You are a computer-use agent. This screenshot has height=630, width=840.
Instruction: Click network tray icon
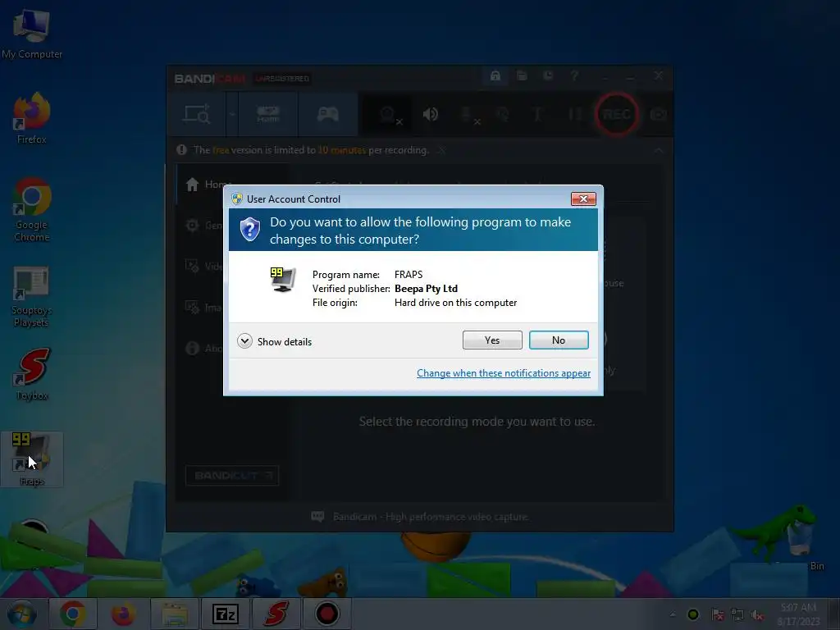click(x=737, y=615)
